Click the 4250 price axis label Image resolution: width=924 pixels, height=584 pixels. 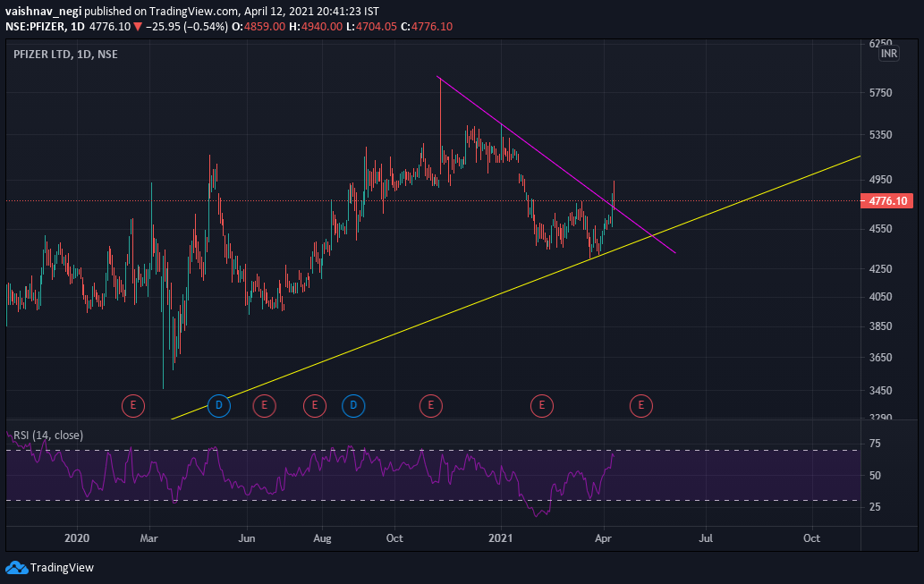tap(880, 268)
